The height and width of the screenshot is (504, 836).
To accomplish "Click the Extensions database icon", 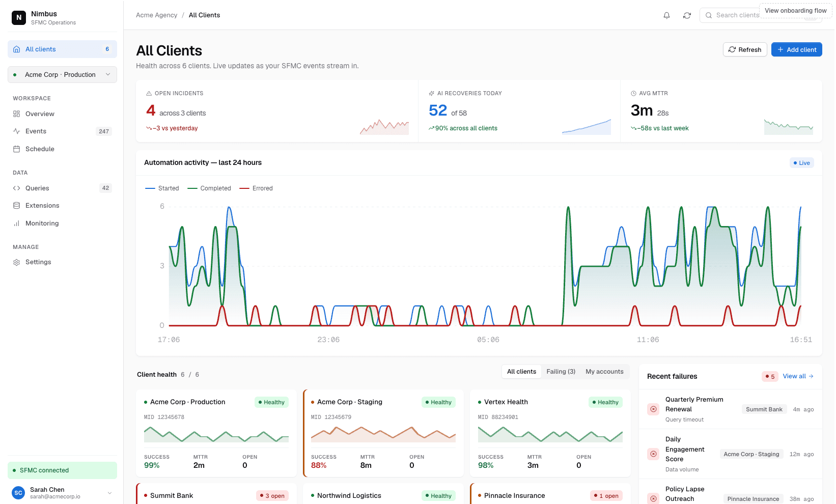I will point(16,206).
